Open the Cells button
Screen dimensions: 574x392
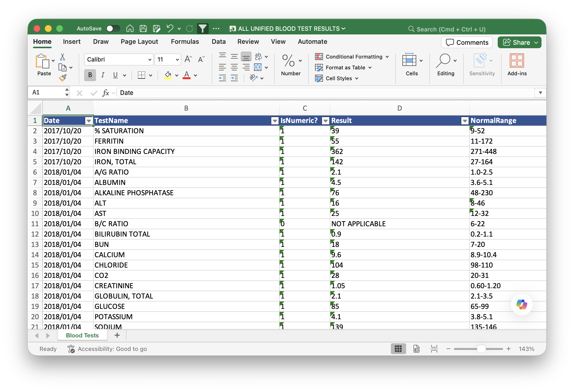point(412,65)
